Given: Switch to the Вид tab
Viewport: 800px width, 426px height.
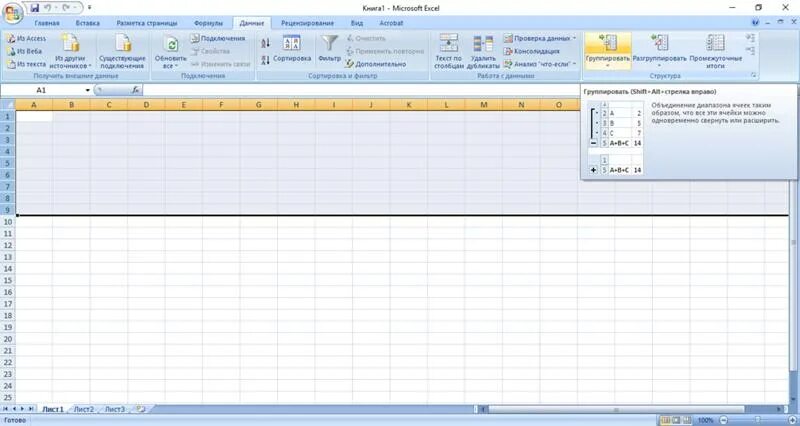Looking at the screenshot, I should [x=357, y=23].
